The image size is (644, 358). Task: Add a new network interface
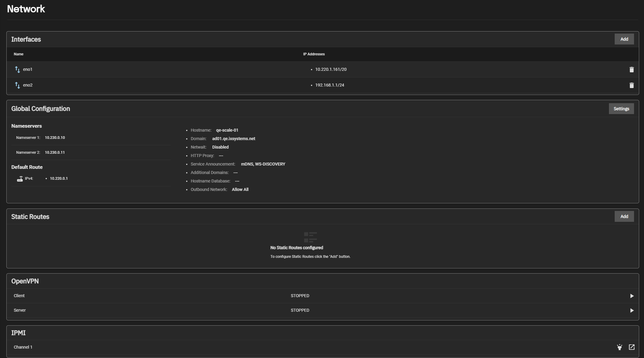[x=624, y=39]
